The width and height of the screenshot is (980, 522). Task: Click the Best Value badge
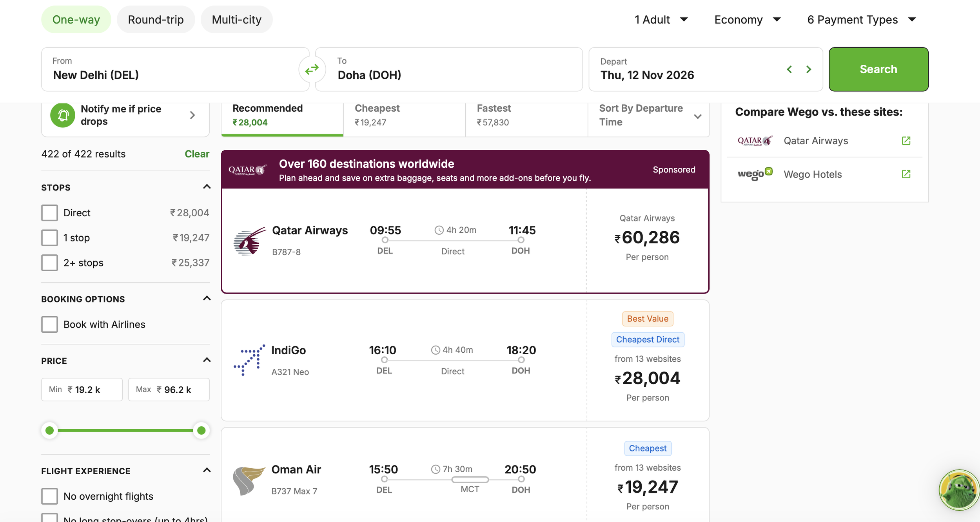click(x=648, y=319)
